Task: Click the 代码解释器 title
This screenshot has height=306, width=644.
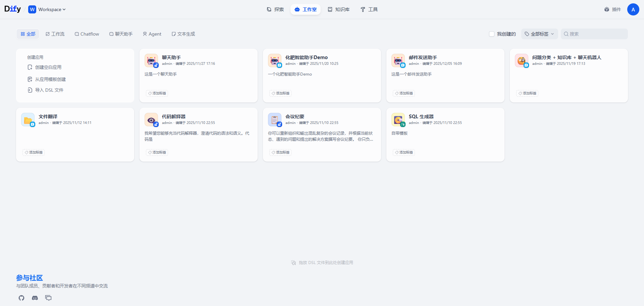Action: point(174,117)
